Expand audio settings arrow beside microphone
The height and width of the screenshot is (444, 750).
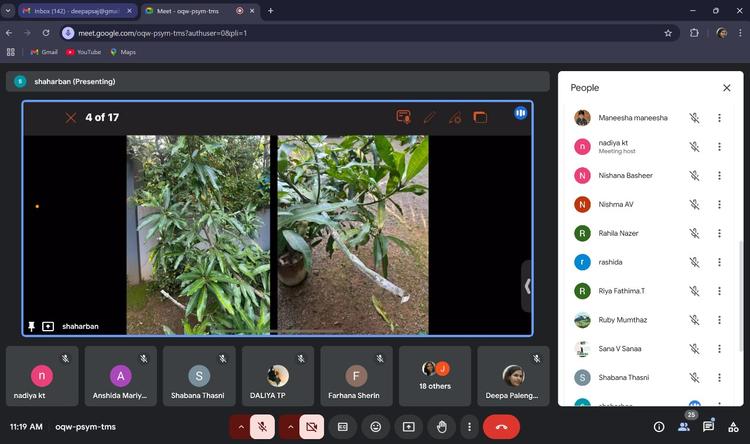(x=240, y=426)
